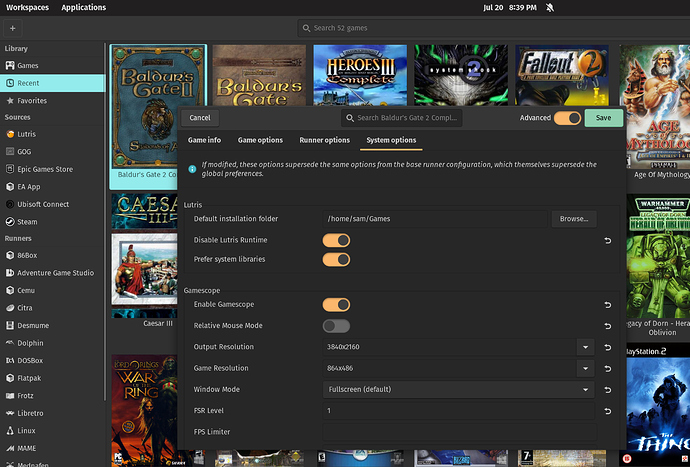The height and width of the screenshot is (467, 690).
Task: Click the Save button
Action: point(603,118)
